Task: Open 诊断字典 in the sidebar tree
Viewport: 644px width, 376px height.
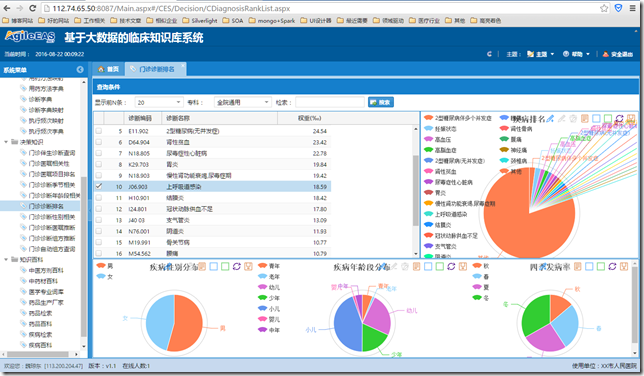Action: point(40,99)
